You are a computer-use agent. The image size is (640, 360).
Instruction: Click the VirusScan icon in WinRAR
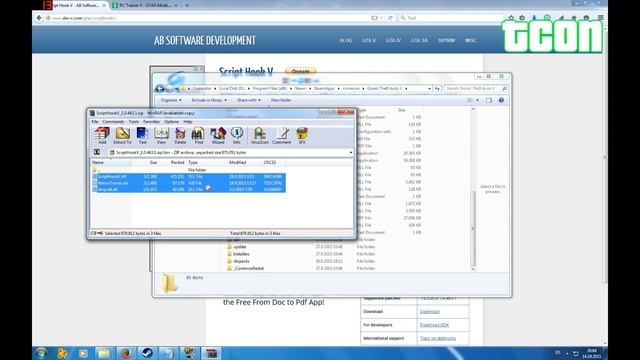[x=260, y=136]
